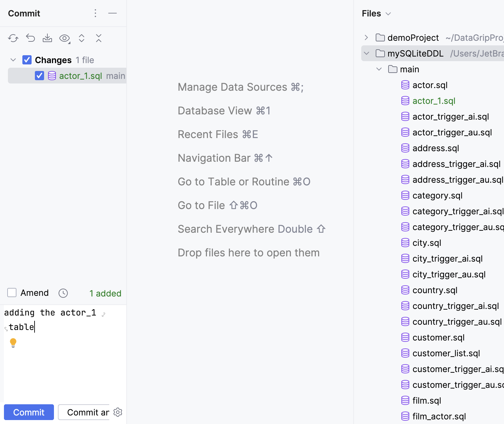
Task: Click the Rollback changes icon
Action: [30, 38]
